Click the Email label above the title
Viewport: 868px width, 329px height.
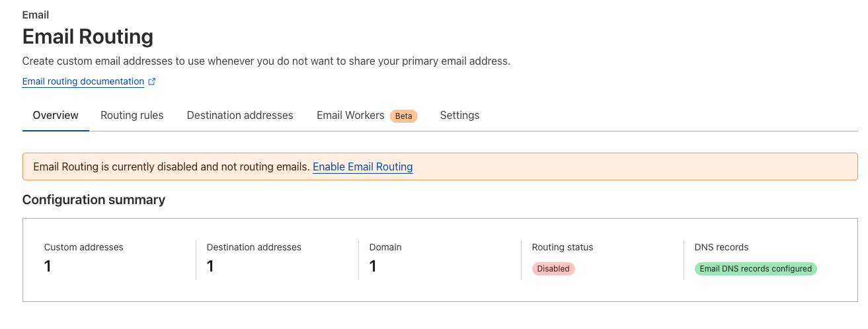tap(36, 15)
